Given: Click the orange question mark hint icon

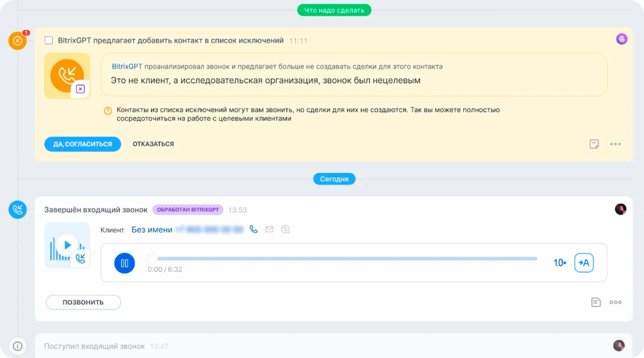Looking at the screenshot, I should point(108,111).
